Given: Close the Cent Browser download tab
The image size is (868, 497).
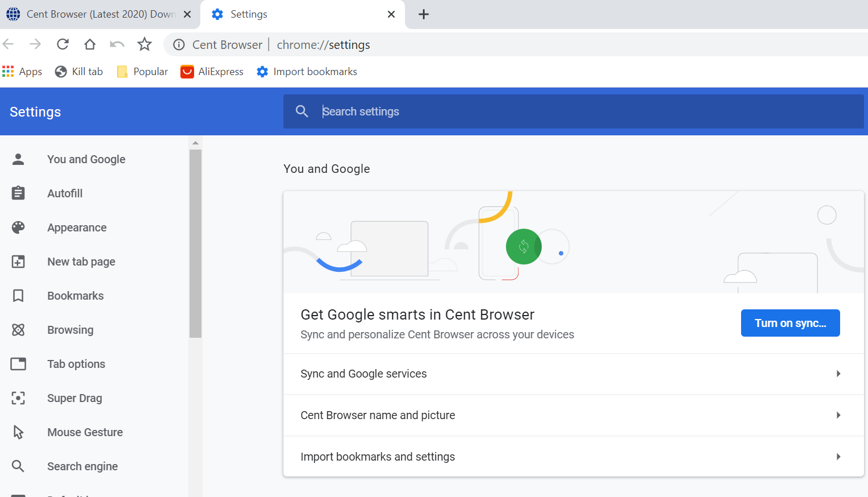Looking at the screenshot, I should 187,14.
